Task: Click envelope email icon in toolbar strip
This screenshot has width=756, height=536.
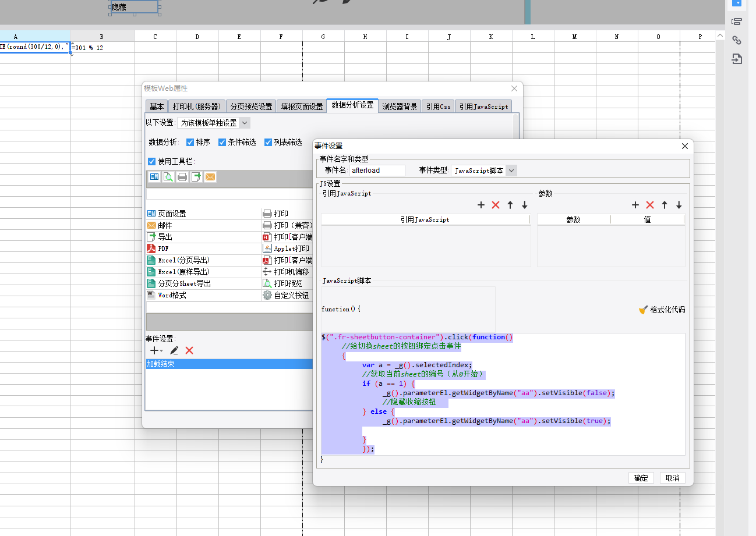Action: pos(210,177)
